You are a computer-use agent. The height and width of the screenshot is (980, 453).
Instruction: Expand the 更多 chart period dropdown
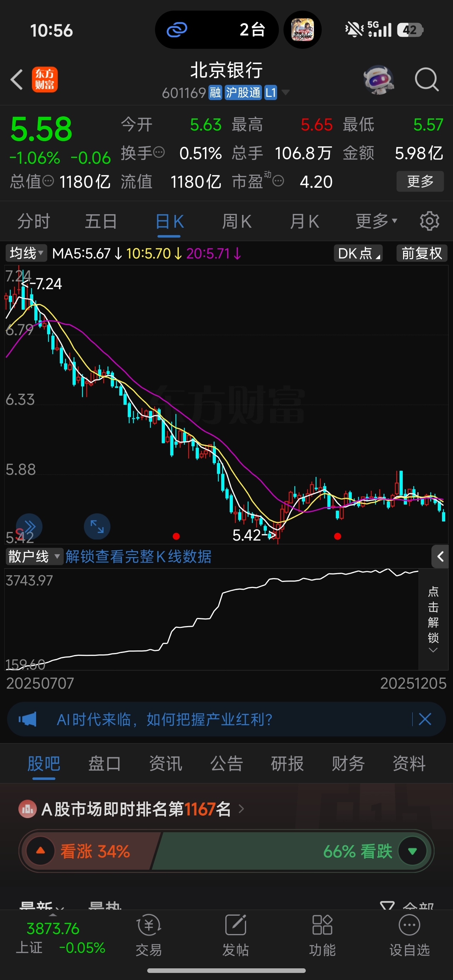(377, 221)
